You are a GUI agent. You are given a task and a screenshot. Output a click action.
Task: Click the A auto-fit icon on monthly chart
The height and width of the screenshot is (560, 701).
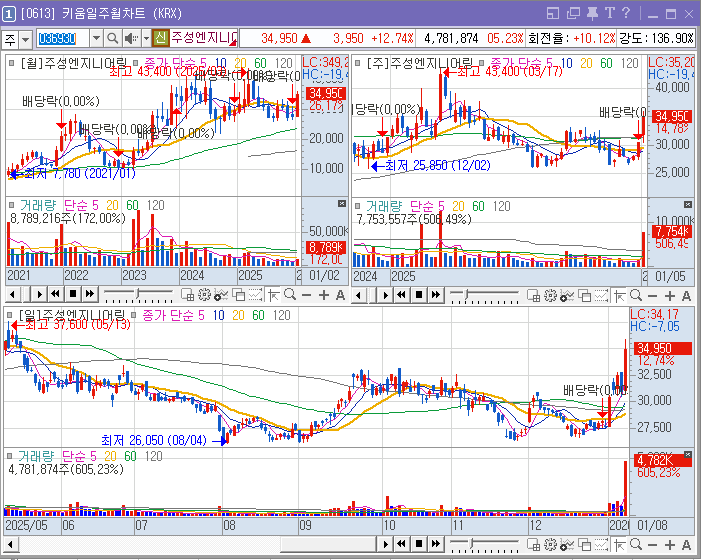click(340, 295)
